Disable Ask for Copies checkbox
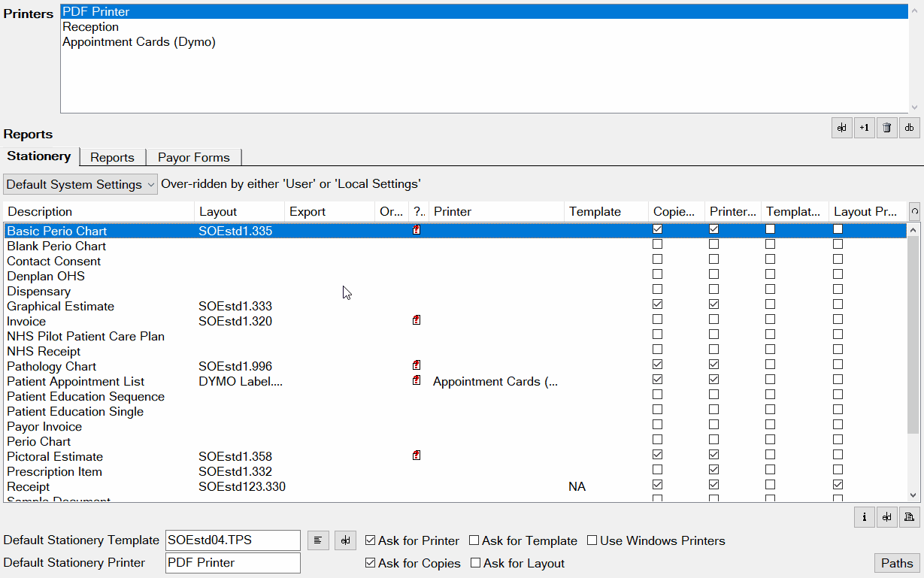 370,563
